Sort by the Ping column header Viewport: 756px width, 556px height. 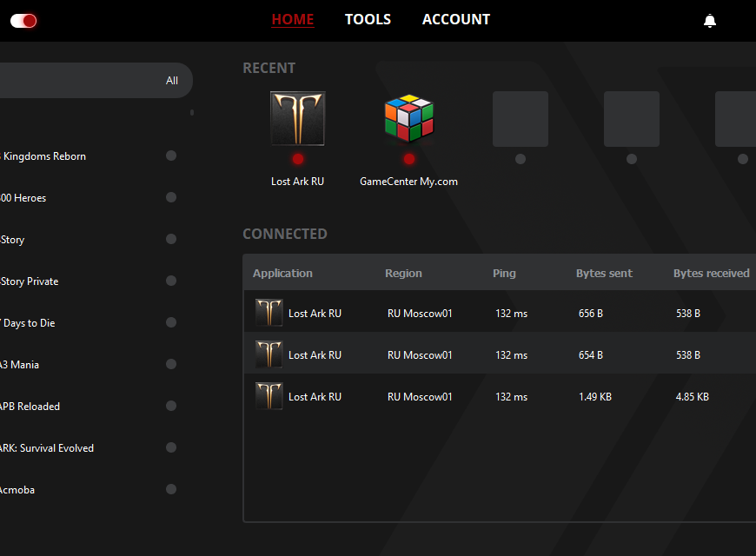click(504, 274)
